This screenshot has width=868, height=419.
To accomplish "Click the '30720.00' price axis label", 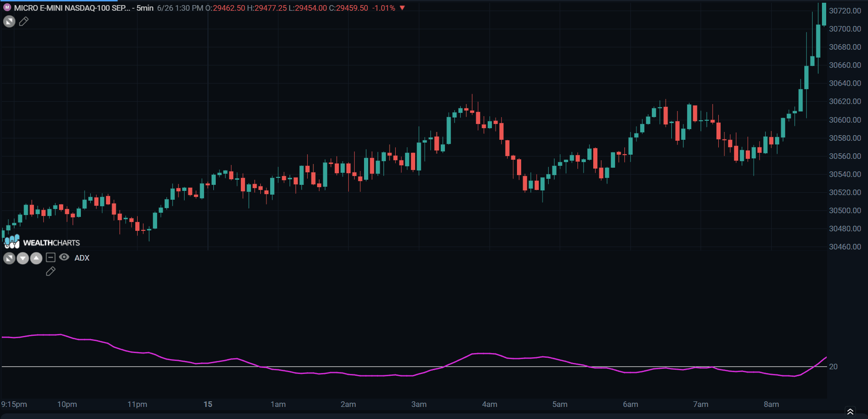I will tap(845, 11).
